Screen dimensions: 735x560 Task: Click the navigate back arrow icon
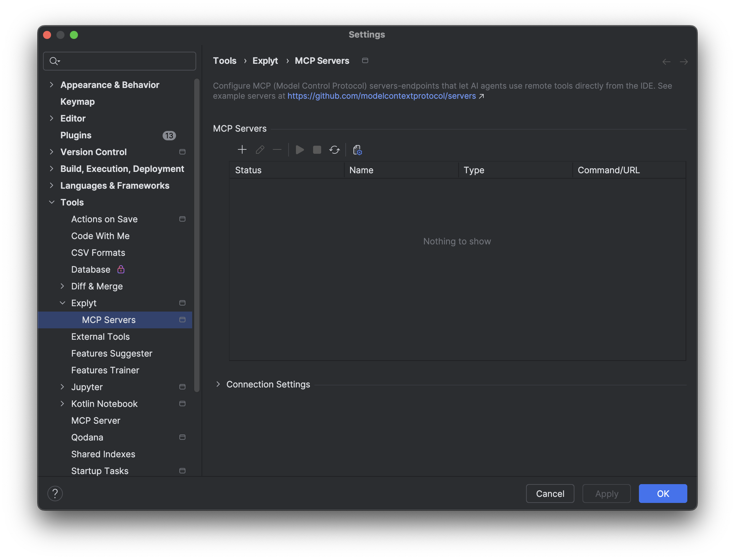666,62
